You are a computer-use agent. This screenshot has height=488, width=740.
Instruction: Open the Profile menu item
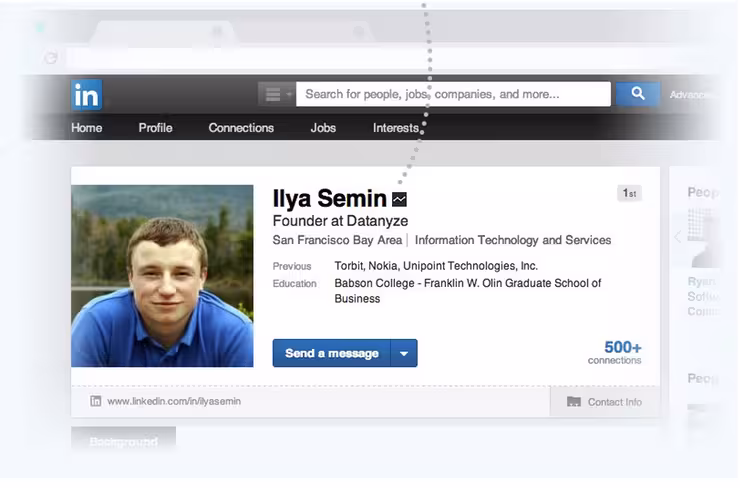(155, 128)
